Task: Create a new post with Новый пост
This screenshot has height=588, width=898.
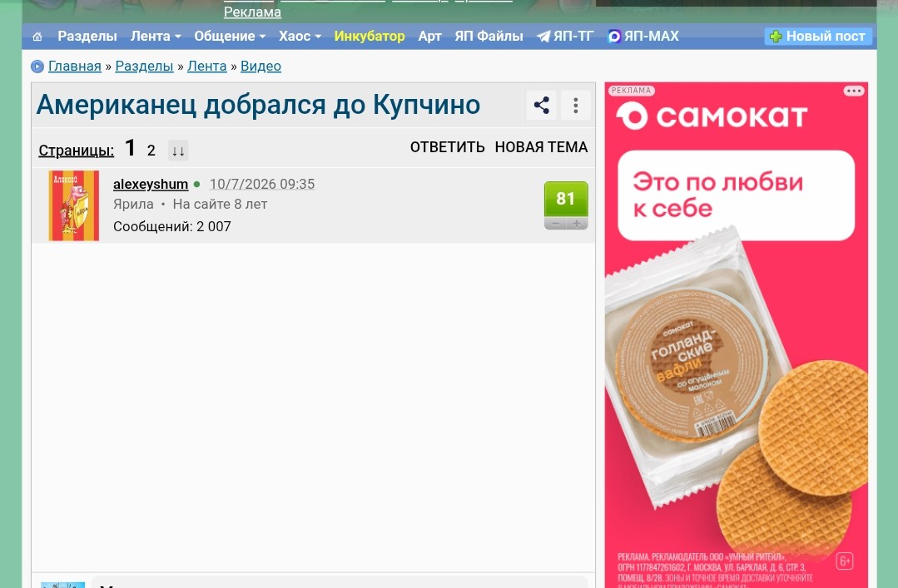Action: pos(818,36)
